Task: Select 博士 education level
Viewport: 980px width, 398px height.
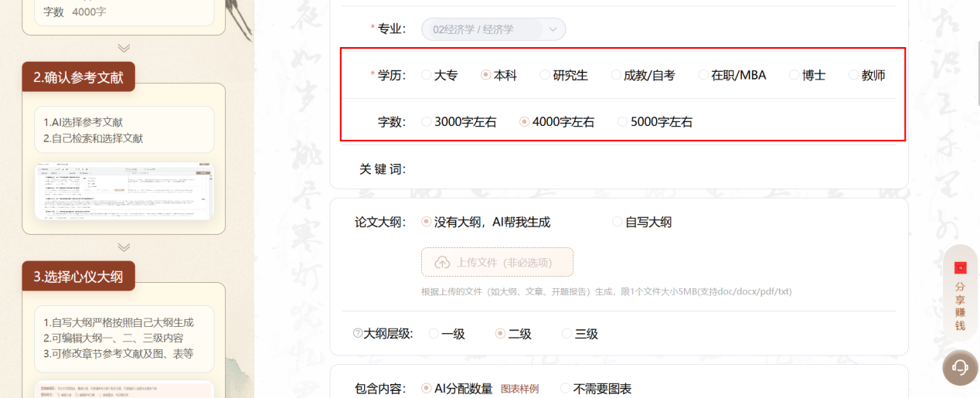Action: (x=795, y=75)
